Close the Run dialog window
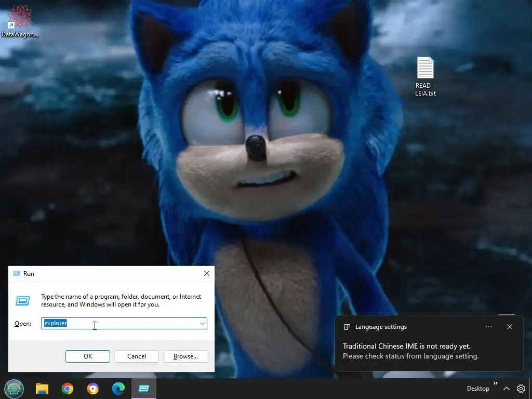532x399 pixels. [207, 273]
